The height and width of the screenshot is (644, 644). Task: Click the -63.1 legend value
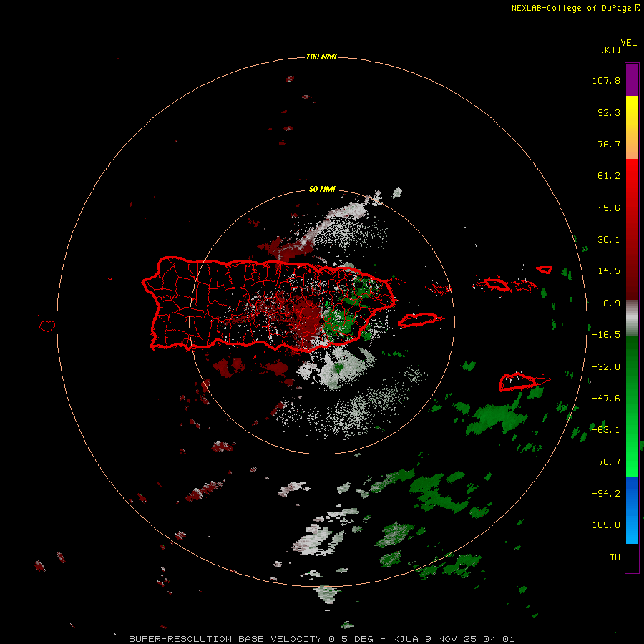click(606, 430)
